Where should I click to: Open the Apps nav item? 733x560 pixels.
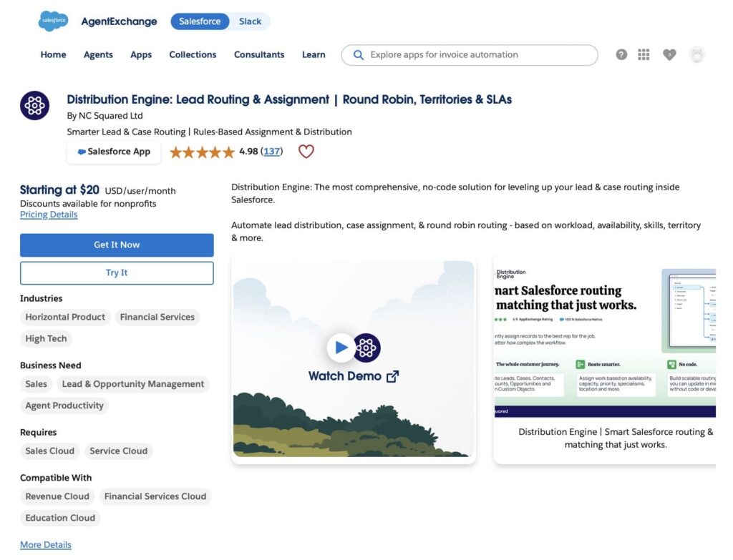point(141,54)
